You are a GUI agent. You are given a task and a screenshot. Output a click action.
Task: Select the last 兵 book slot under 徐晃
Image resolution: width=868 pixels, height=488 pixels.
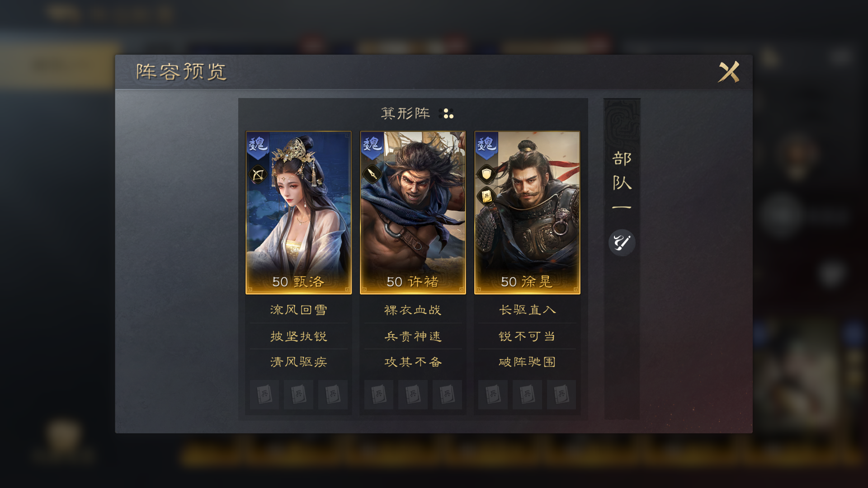tap(561, 394)
